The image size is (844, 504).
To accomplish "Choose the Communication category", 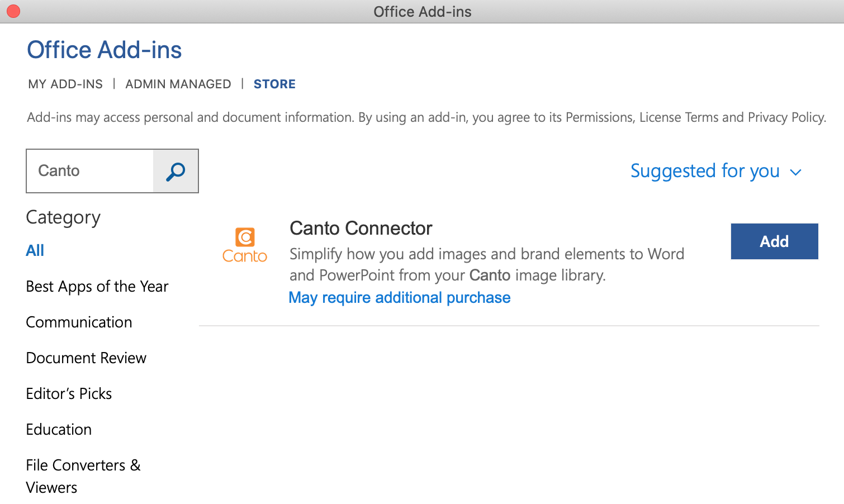I will pyautogui.click(x=79, y=322).
